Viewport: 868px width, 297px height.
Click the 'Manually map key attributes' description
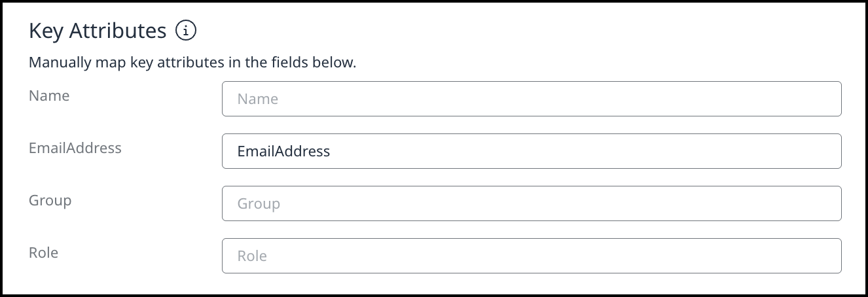tap(192, 63)
